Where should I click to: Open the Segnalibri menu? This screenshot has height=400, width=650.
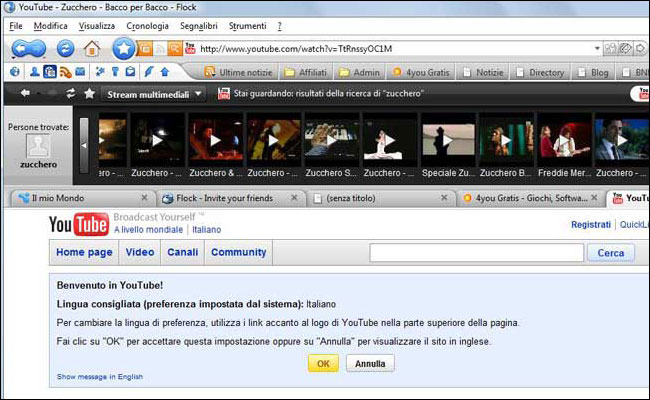click(x=201, y=25)
